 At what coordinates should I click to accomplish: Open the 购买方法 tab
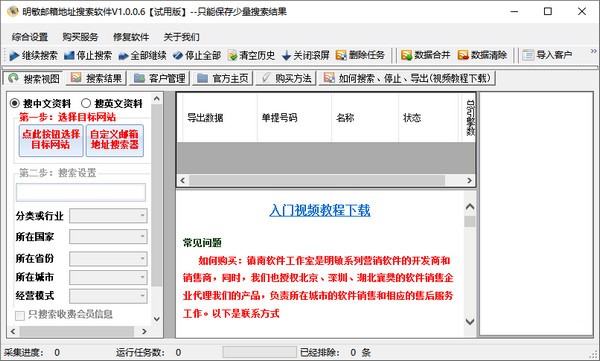(285, 78)
